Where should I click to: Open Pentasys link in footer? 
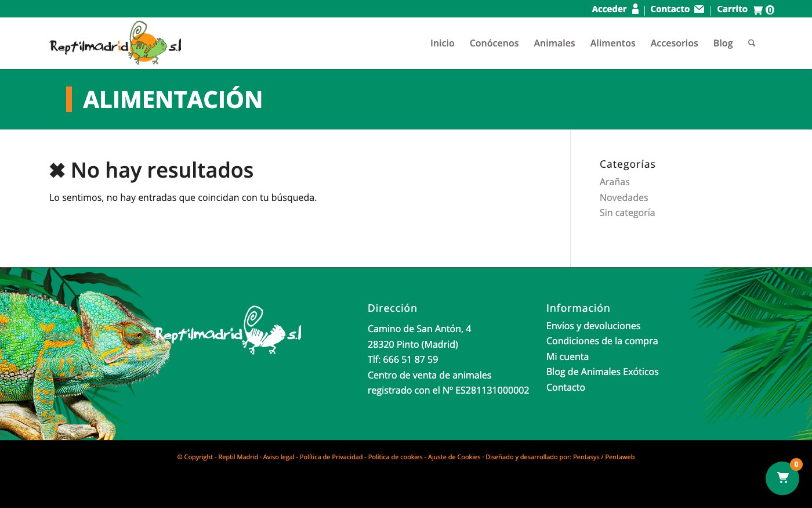tap(586, 457)
